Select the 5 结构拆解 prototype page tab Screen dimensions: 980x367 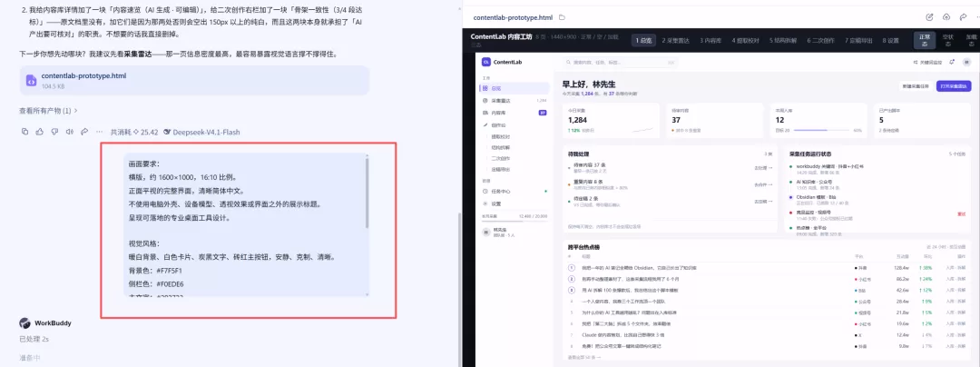pyautogui.click(x=782, y=40)
